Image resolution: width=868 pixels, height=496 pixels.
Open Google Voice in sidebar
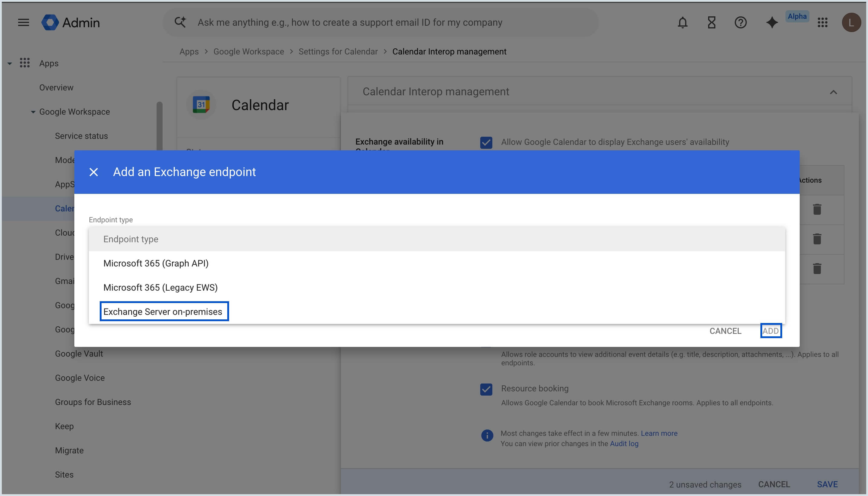pos(80,378)
